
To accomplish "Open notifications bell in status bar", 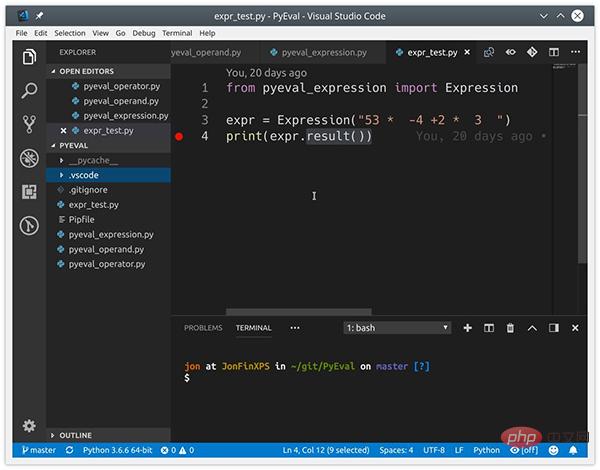I will click(x=573, y=450).
